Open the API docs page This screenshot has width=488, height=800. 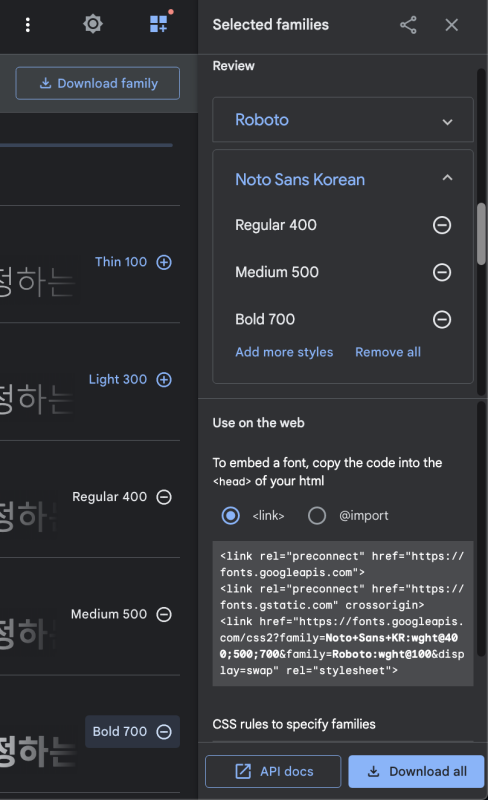tap(273, 771)
